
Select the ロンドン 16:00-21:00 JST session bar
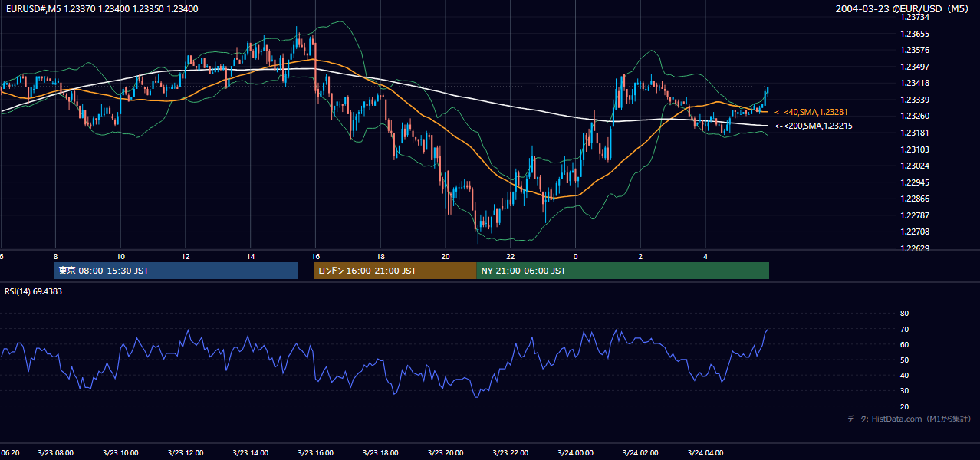point(395,271)
